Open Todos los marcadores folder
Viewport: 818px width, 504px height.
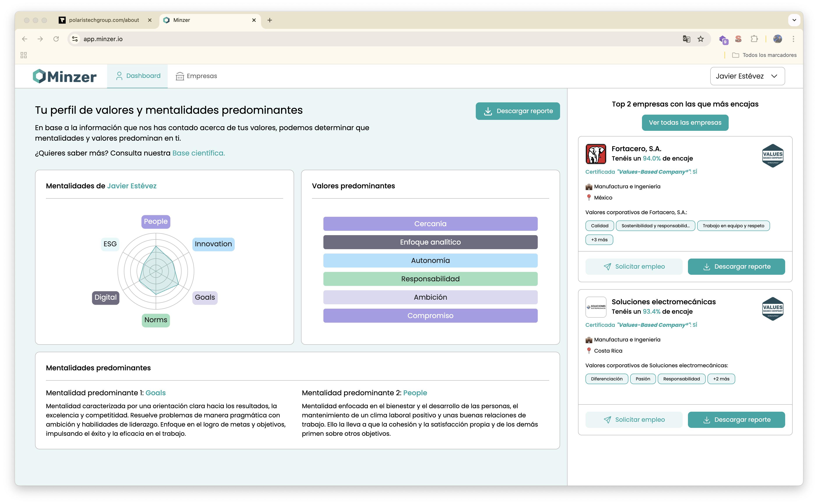764,55
